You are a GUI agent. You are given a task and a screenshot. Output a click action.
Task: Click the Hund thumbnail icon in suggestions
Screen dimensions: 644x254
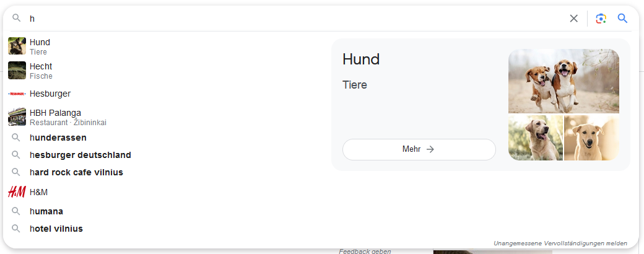coord(17,46)
